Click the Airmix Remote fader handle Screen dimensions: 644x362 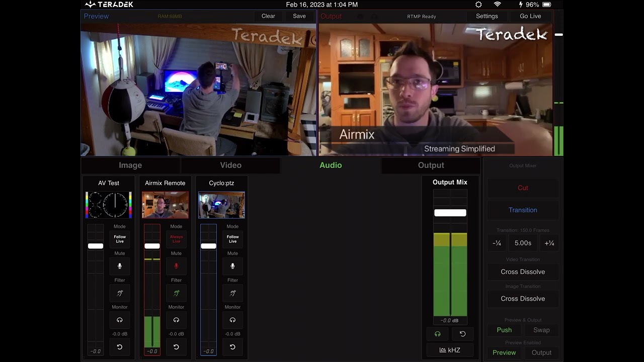coord(152,246)
